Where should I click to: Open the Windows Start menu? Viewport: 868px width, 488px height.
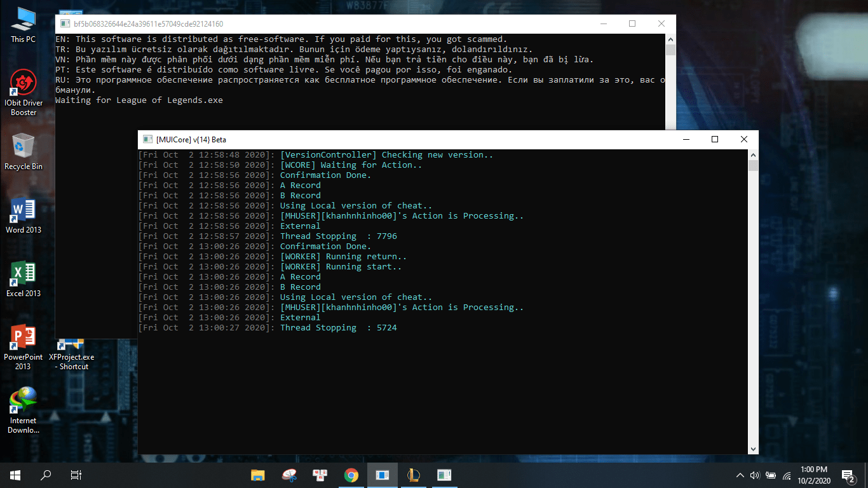[x=15, y=475]
